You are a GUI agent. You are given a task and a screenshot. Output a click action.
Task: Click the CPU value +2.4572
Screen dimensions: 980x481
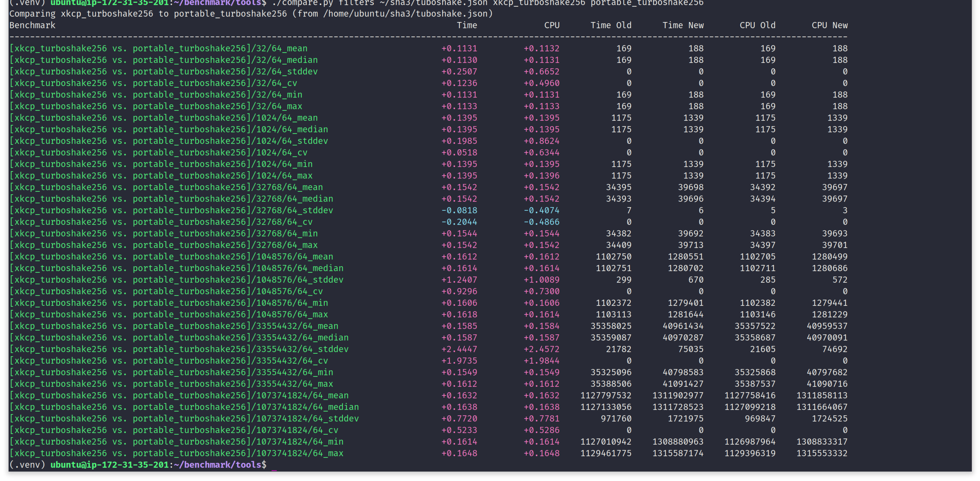[541, 349]
